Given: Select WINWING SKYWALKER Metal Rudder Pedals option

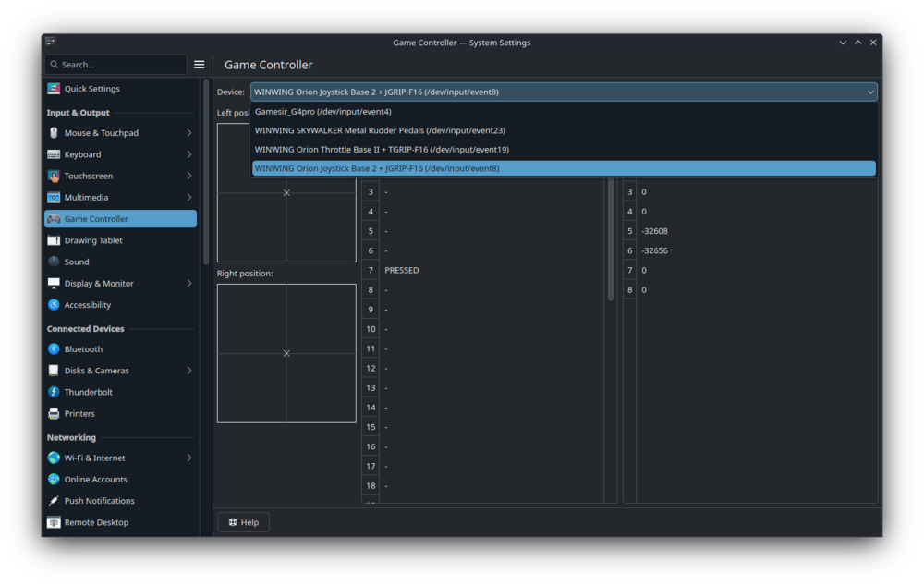Looking at the screenshot, I should coord(564,130).
